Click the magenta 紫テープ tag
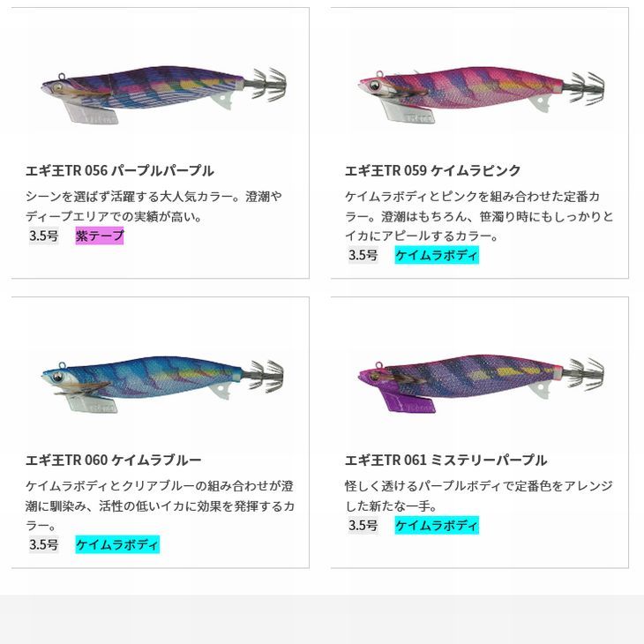The height and width of the screenshot is (644, 644). (x=100, y=236)
